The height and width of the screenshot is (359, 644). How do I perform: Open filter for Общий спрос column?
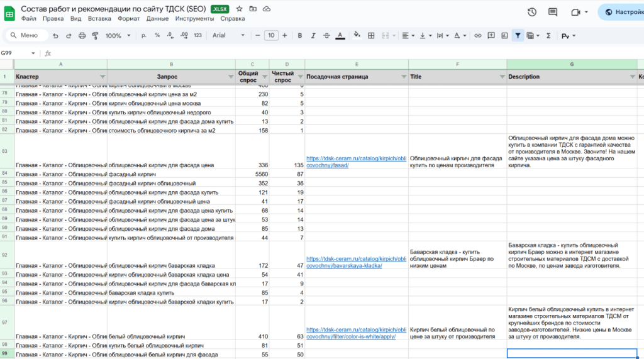click(264, 77)
